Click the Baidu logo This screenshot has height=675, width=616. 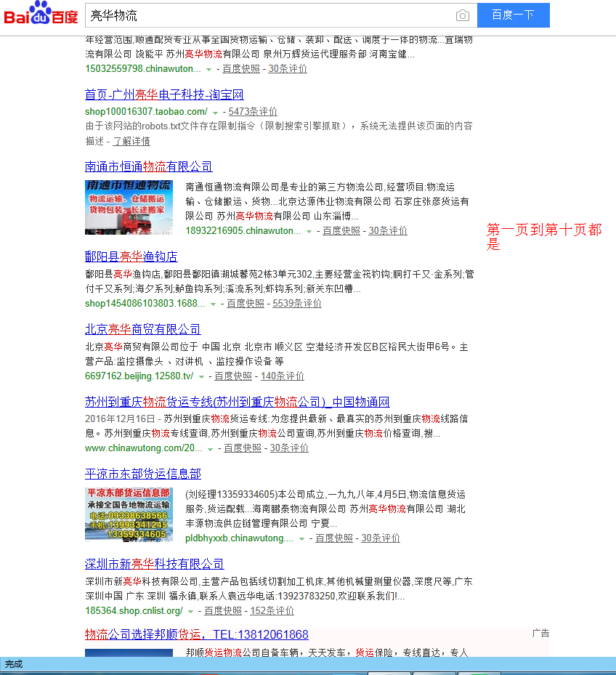click(41, 13)
